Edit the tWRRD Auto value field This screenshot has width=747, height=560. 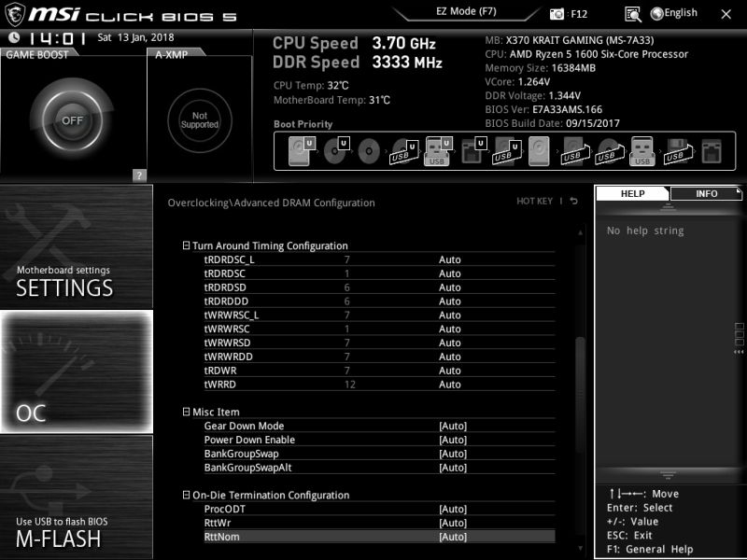click(449, 384)
